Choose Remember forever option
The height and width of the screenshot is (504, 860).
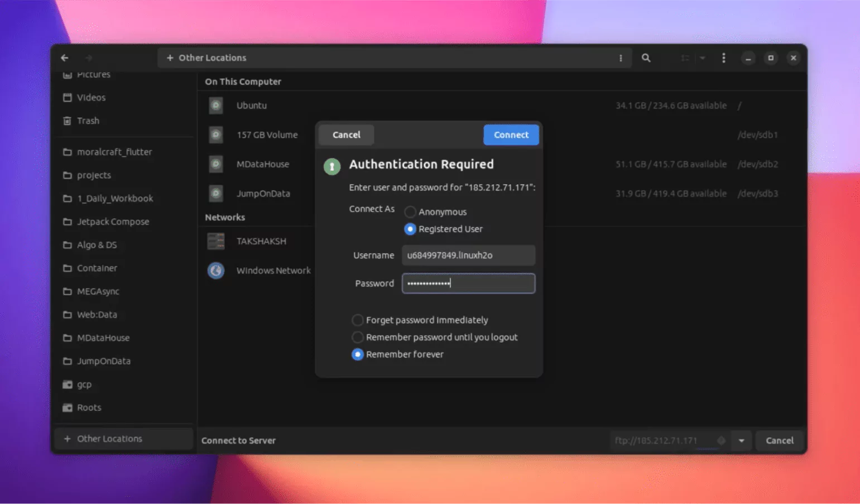pos(358,354)
